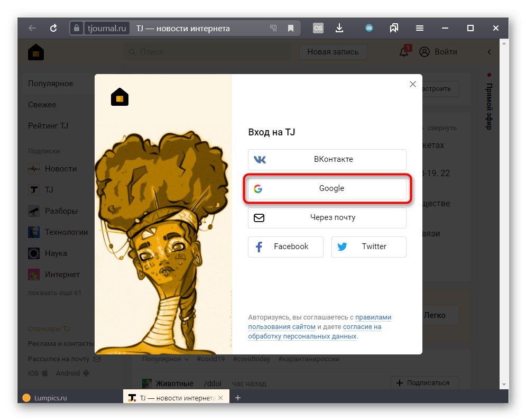Click the scrollbar up arrow
The image size is (526, 420).
tap(504, 44)
